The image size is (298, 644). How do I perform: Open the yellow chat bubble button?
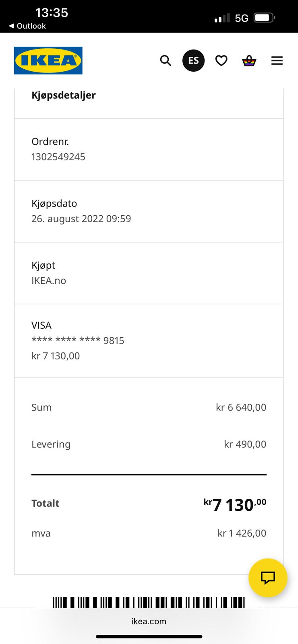click(x=268, y=578)
